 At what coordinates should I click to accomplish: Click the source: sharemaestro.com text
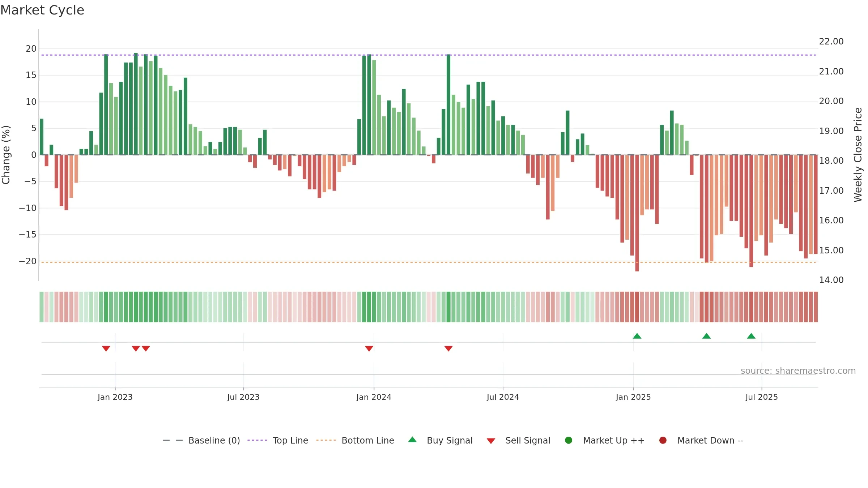798,371
